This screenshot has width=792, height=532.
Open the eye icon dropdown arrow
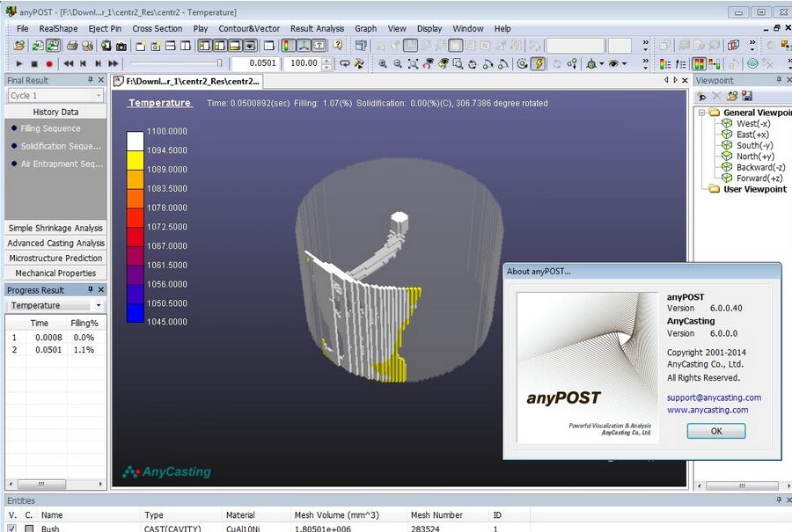pos(625,63)
